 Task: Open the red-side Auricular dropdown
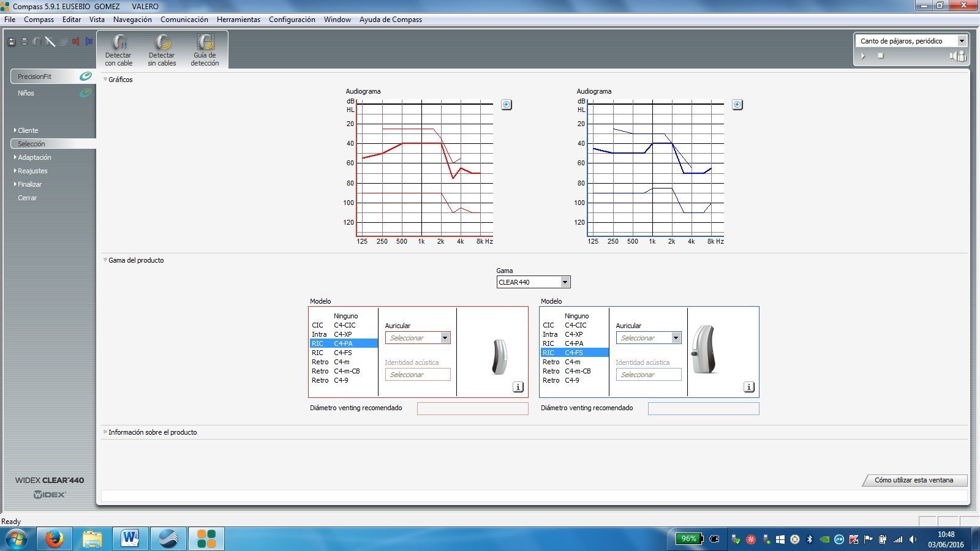[x=445, y=338]
